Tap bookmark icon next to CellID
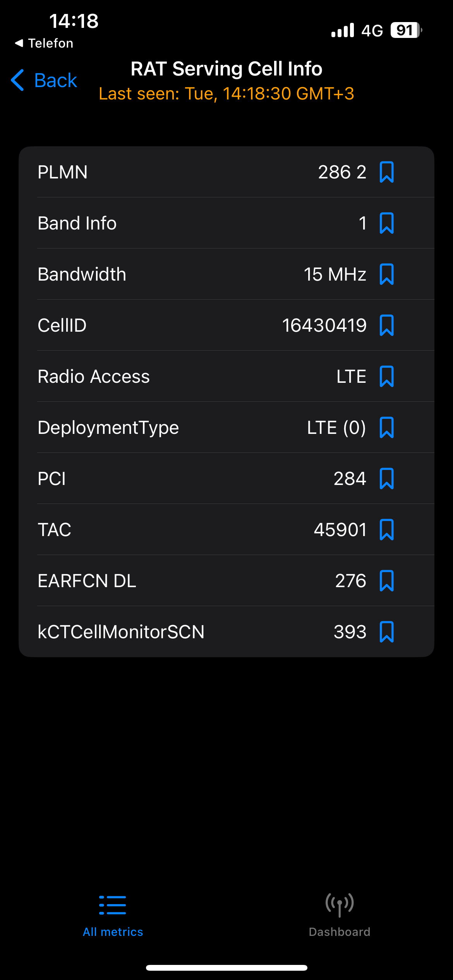453x980 pixels. tap(387, 325)
